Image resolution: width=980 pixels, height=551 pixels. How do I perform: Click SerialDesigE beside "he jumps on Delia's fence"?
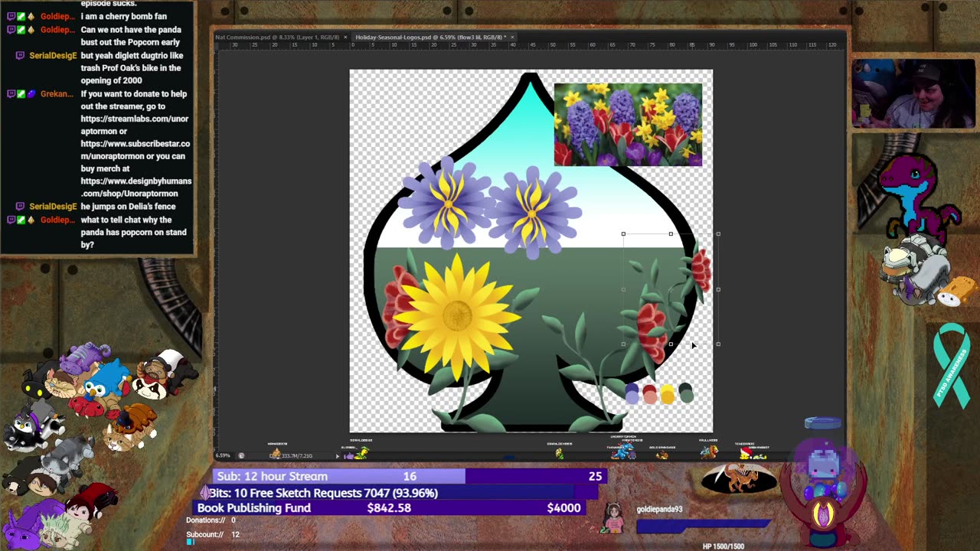[52, 207]
